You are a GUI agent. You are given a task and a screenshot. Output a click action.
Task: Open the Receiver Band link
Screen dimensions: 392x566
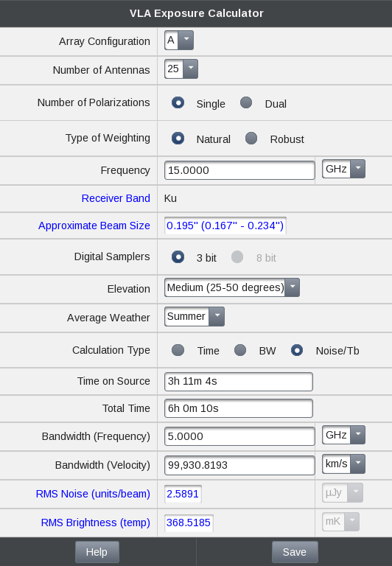(116, 198)
